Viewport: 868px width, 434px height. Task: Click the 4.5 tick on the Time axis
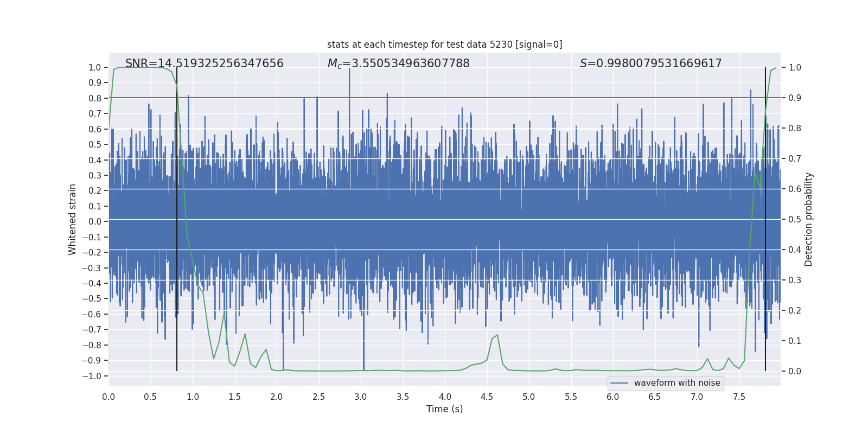(x=487, y=397)
